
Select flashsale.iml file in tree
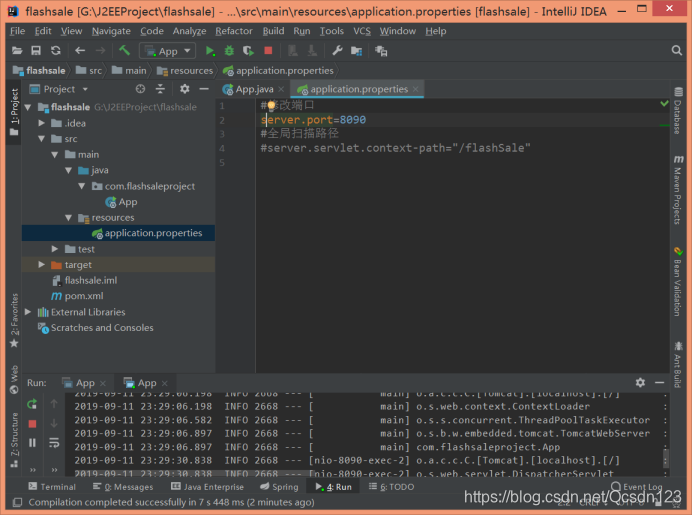(85, 280)
